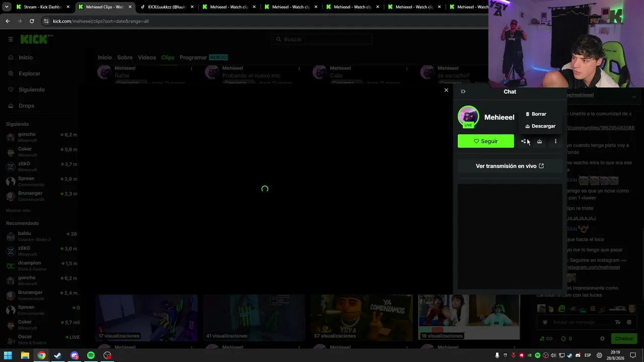
Task: Click the microphone icon in system tray
Action: pyautogui.click(x=497, y=355)
